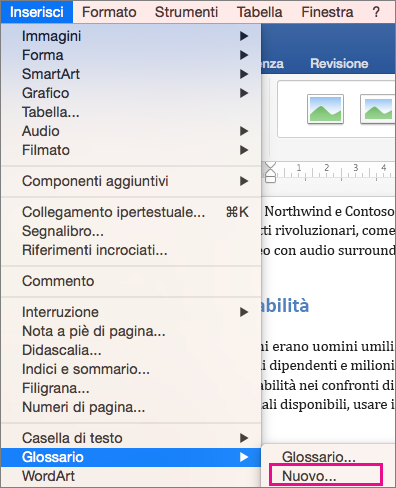Open the Finestra menu
This screenshot has height=488, width=396.
327,12
